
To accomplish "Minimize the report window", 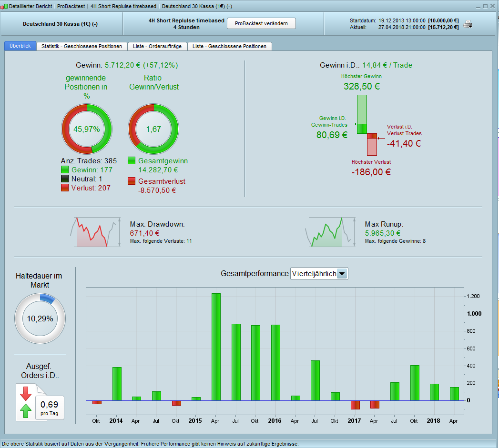I will click(x=479, y=6).
